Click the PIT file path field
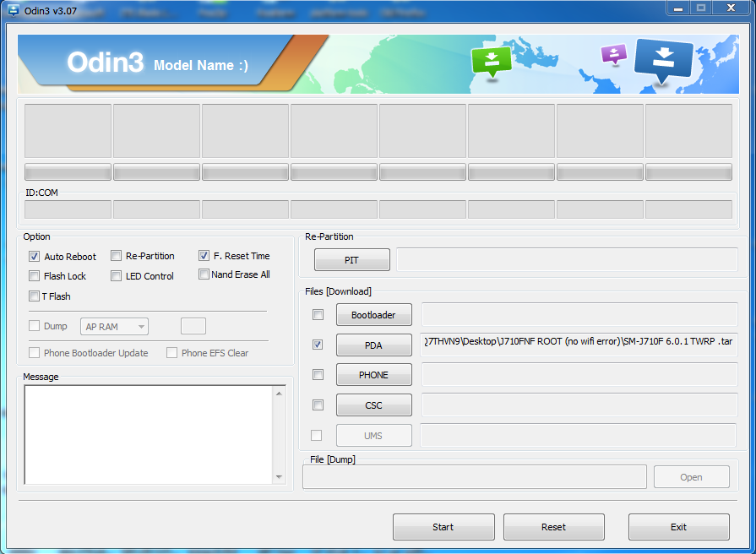 coord(567,260)
